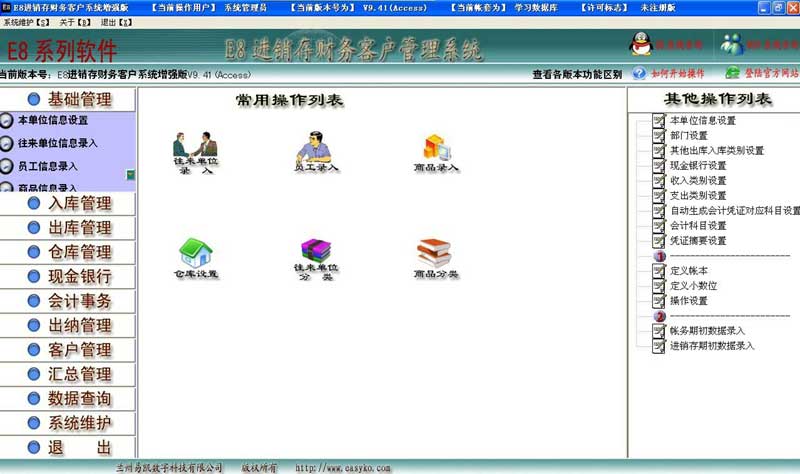Expand the 现金银行 sidebar section

[x=68, y=277]
